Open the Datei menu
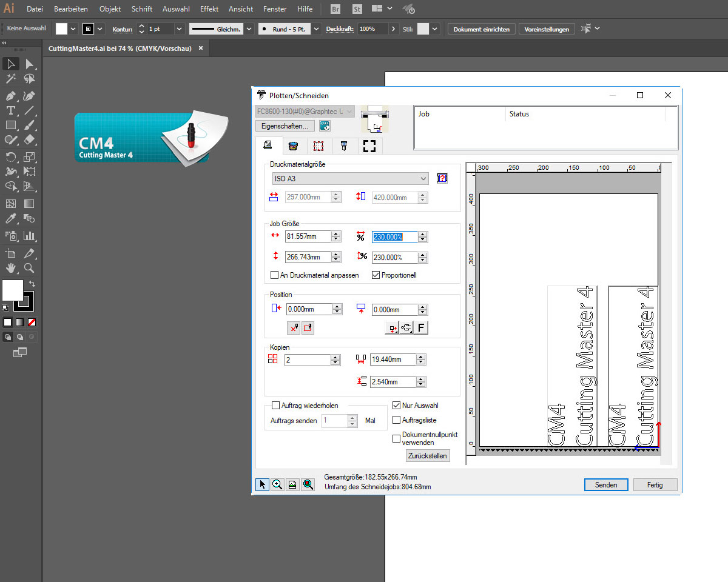The height and width of the screenshot is (582, 728). (35, 9)
